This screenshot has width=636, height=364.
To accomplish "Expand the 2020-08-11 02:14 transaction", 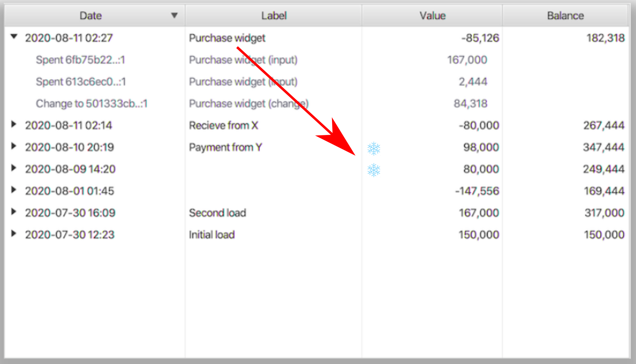I will 13,124.
